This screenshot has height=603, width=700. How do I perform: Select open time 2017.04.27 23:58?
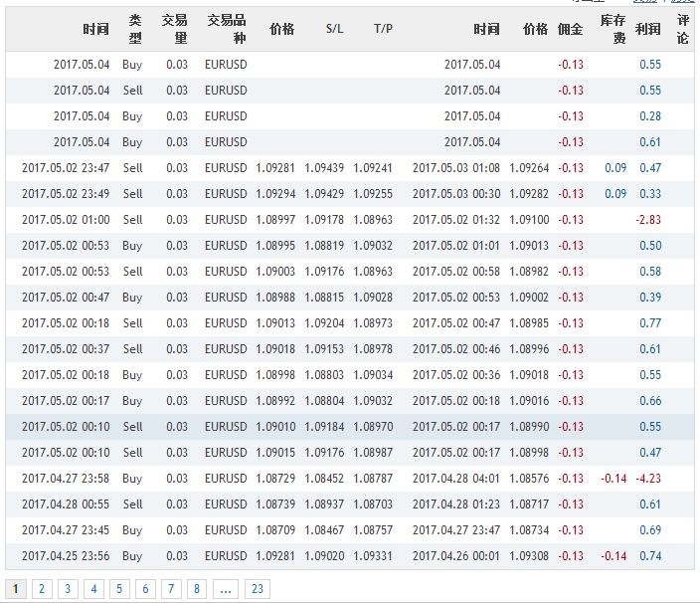pos(66,479)
